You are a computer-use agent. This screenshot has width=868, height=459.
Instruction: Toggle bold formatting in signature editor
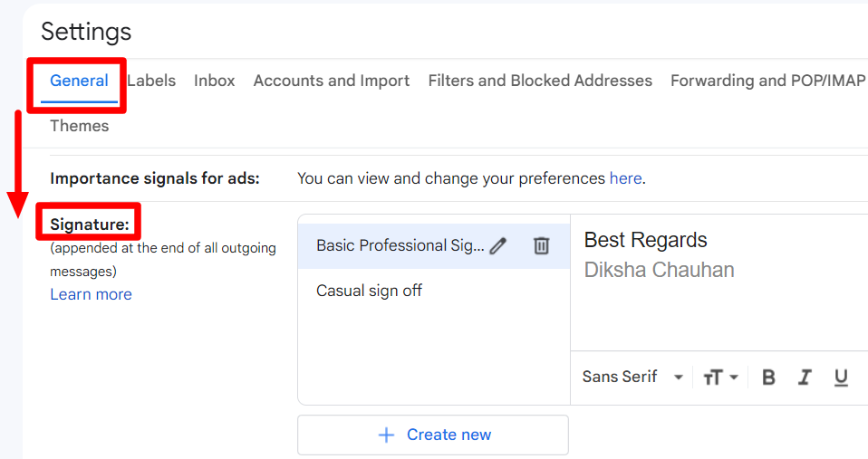tap(768, 378)
